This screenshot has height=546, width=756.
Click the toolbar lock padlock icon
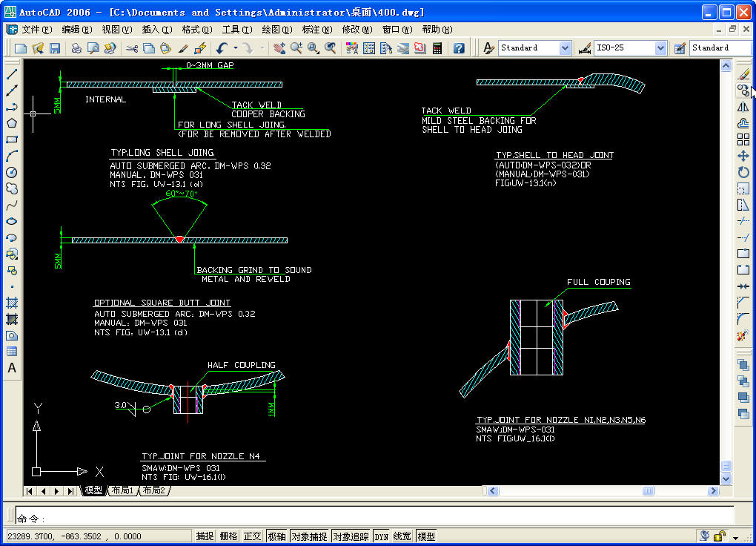click(720, 536)
